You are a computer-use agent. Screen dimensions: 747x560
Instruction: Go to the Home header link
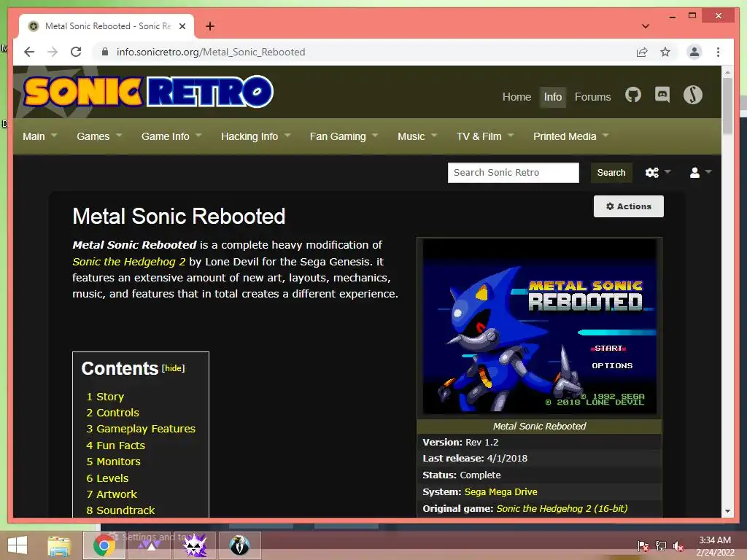click(516, 97)
